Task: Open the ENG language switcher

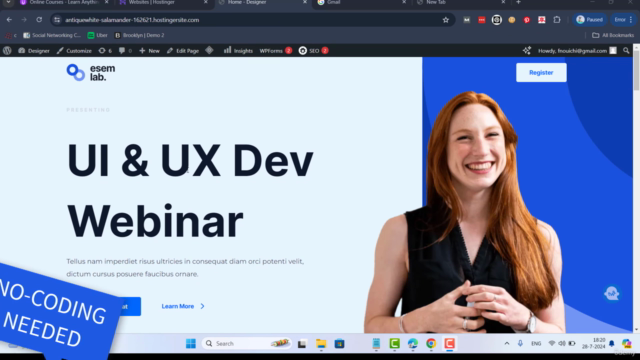Action: (x=536, y=344)
